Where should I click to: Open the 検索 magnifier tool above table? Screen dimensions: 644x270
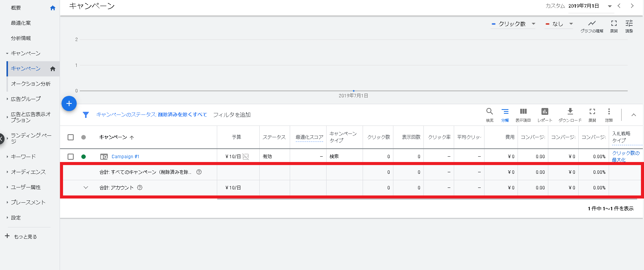489,114
